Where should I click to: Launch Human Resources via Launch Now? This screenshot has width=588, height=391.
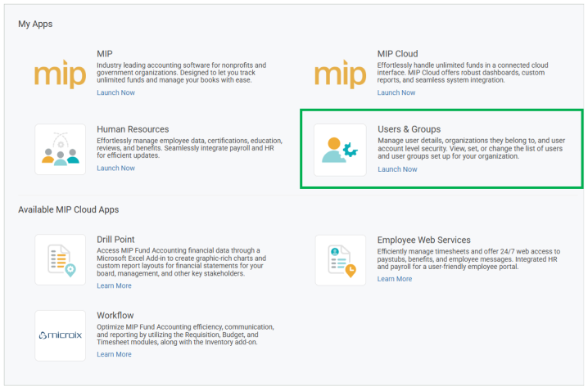point(115,169)
